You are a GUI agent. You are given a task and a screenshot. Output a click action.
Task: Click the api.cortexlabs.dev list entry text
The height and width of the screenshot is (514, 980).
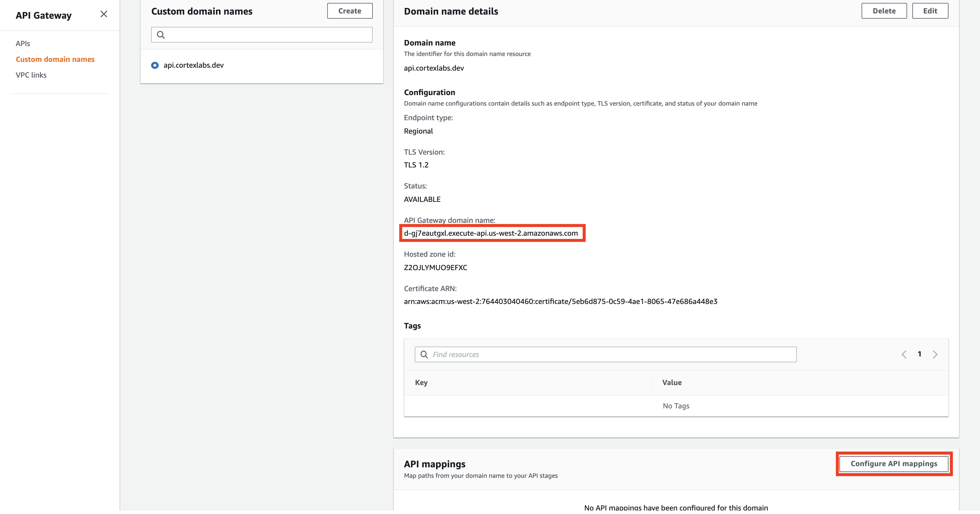click(x=194, y=65)
